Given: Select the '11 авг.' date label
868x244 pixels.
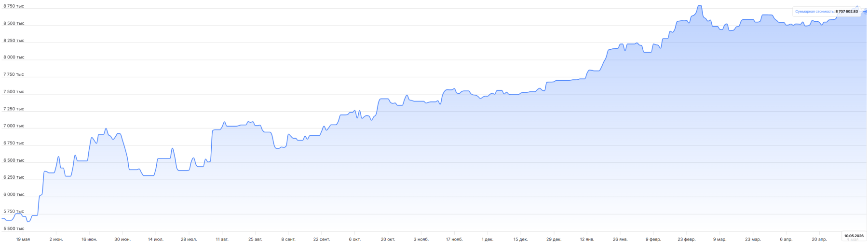Looking at the screenshot, I should [222, 239].
